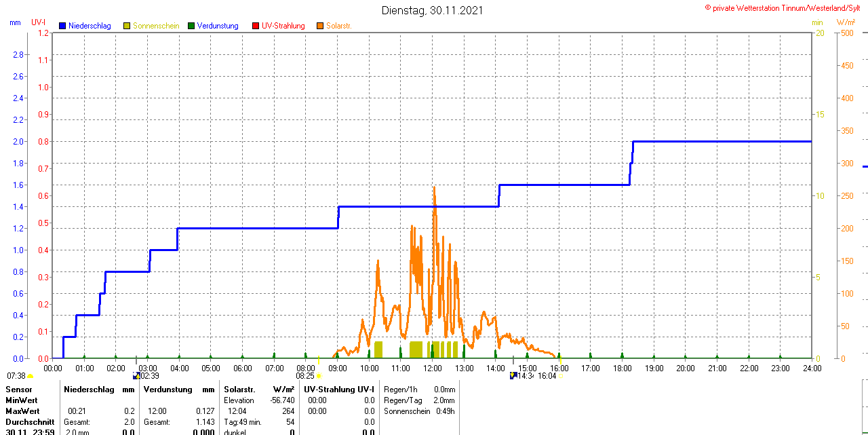Viewport: 868px width, 435px height.
Task: Click the chart title Dienstag, 30.11.2021
Action: 433,10
